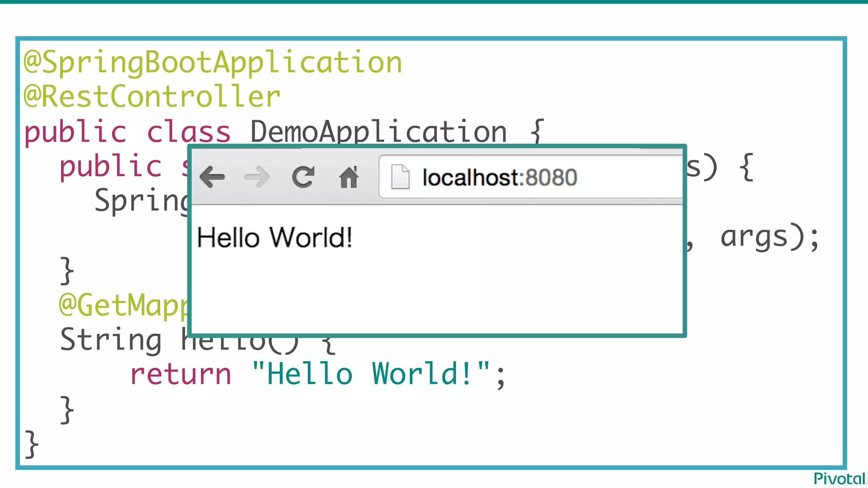Click the 'public class' keywords

pyautogui.click(x=127, y=132)
